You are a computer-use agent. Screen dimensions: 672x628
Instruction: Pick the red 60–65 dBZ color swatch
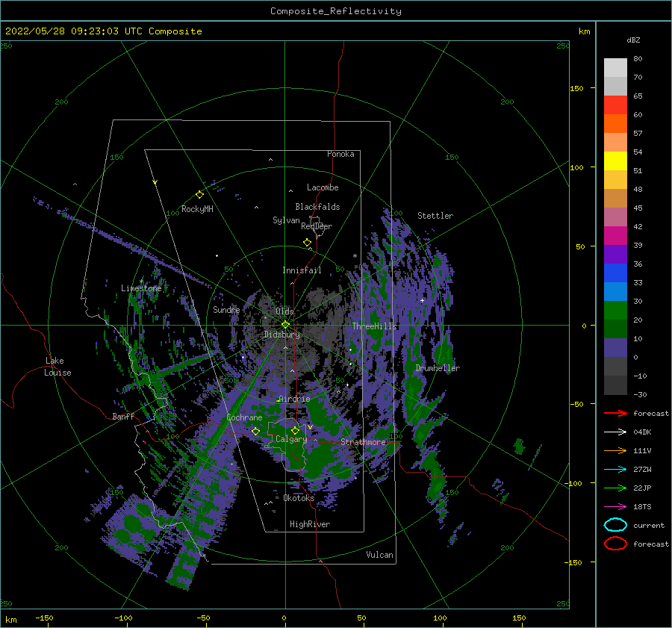(615, 105)
